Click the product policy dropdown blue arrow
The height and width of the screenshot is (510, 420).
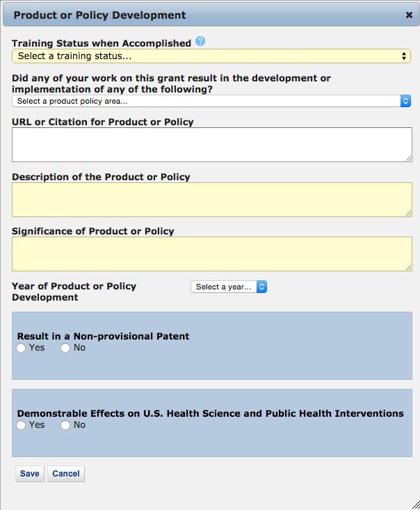pos(406,101)
